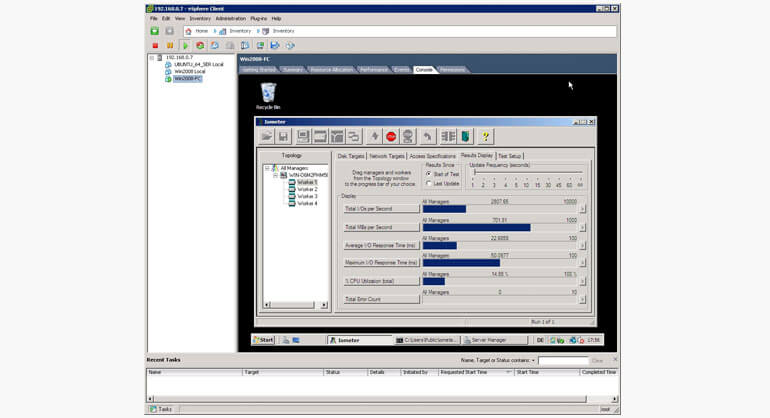Screen dimensions: 770x418
Task: Click the Windows Start button
Action: tap(262, 340)
